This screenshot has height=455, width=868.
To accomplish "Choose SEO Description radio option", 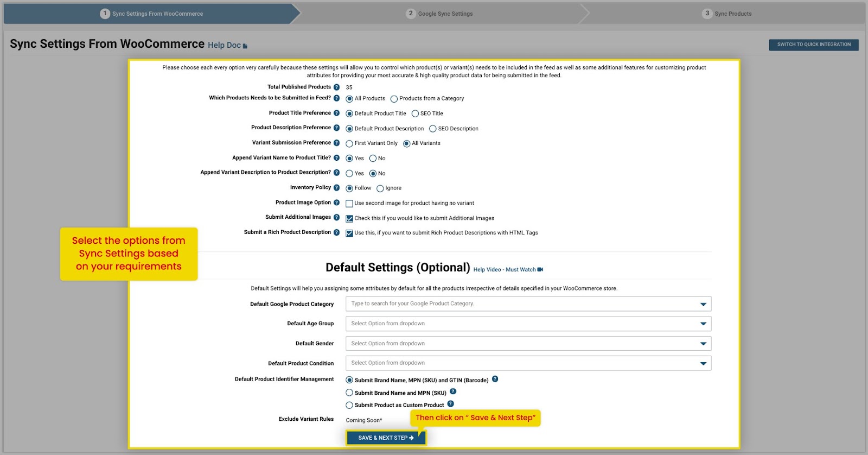I will coord(432,129).
